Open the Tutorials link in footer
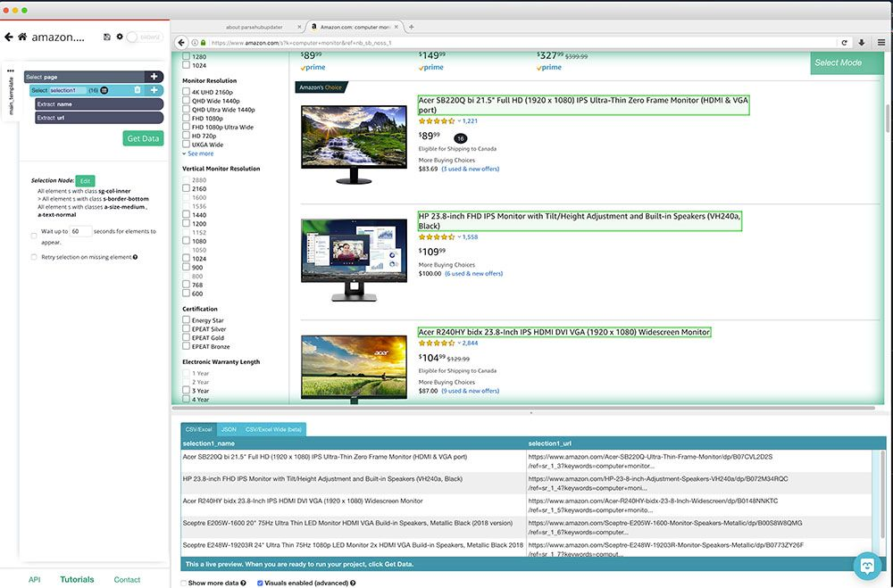This screenshot has width=893, height=588. tap(77, 579)
